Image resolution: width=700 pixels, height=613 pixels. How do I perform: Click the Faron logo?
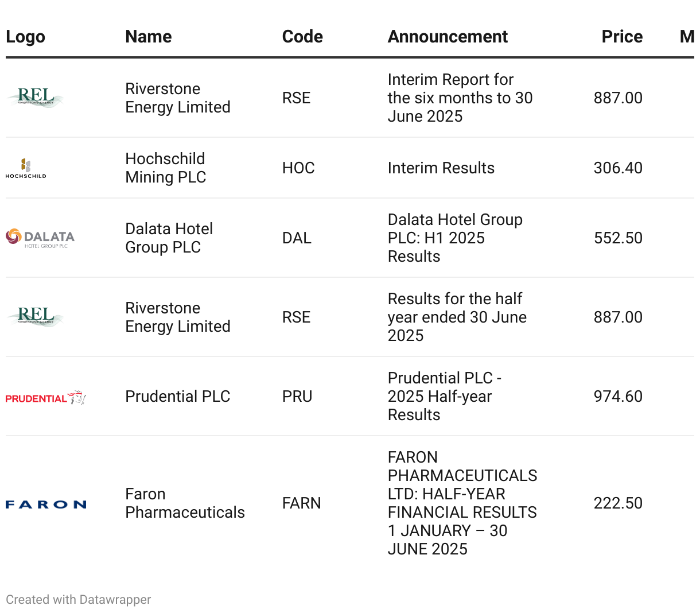(46, 505)
